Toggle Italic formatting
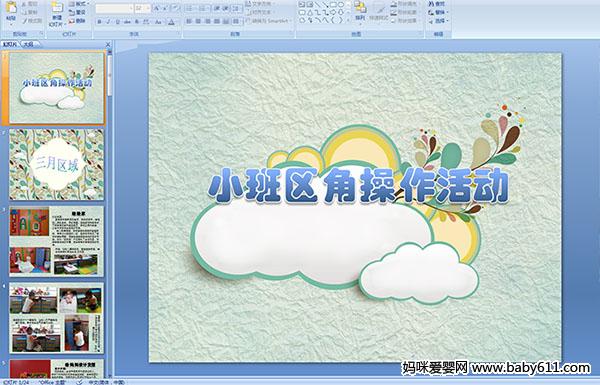The width and height of the screenshot is (600, 385). click(x=108, y=22)
